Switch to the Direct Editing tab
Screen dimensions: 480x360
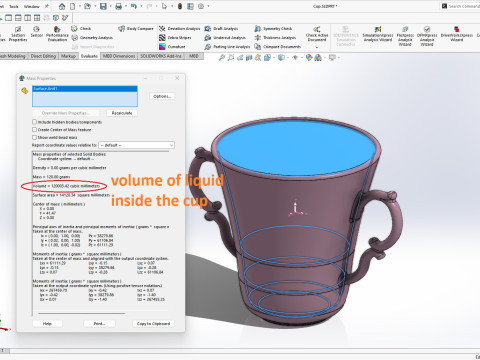43,56
